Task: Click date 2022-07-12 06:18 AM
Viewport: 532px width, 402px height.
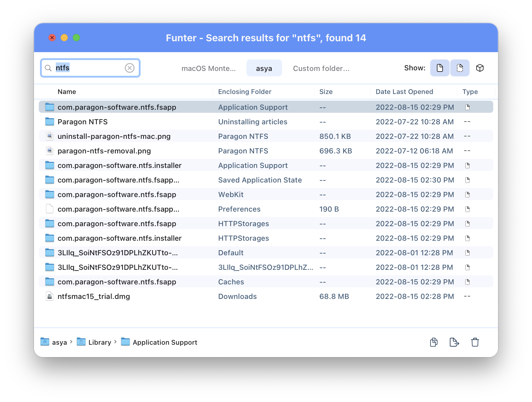Action: [414, 151]
